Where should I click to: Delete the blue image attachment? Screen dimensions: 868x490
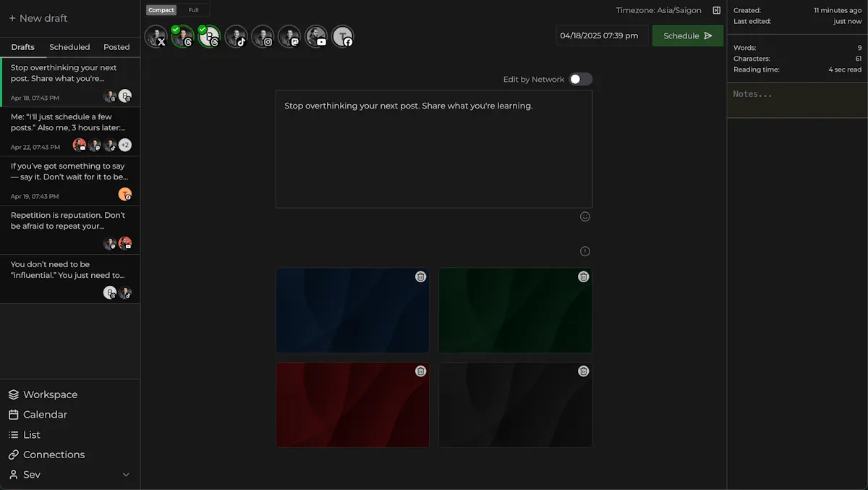[x=420, y=276]
